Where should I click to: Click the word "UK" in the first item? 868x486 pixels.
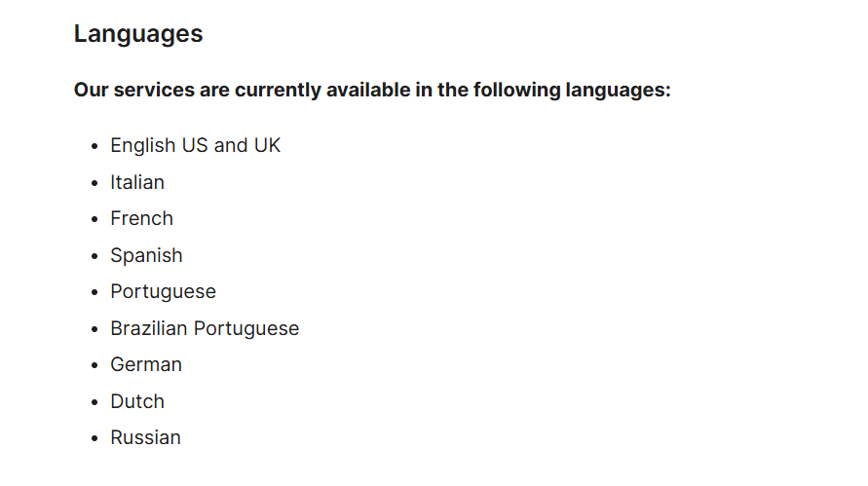click(267, 146)
